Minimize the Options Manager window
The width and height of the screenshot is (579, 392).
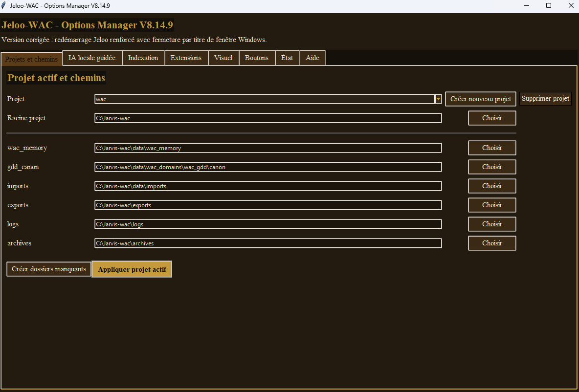pyautogui.click(x=527, y=5)
